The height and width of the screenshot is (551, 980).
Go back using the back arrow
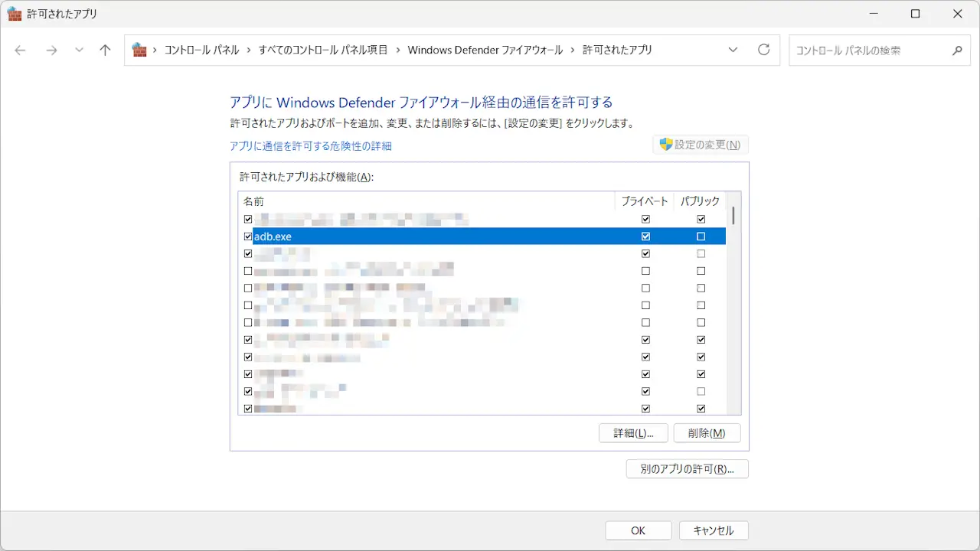tap(21, 51)
